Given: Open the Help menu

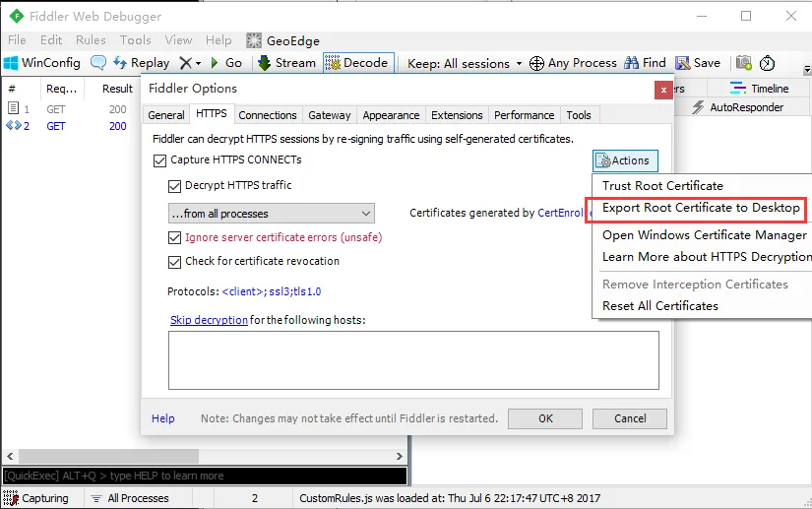Looking at the screenshot, I should [219, 39].
